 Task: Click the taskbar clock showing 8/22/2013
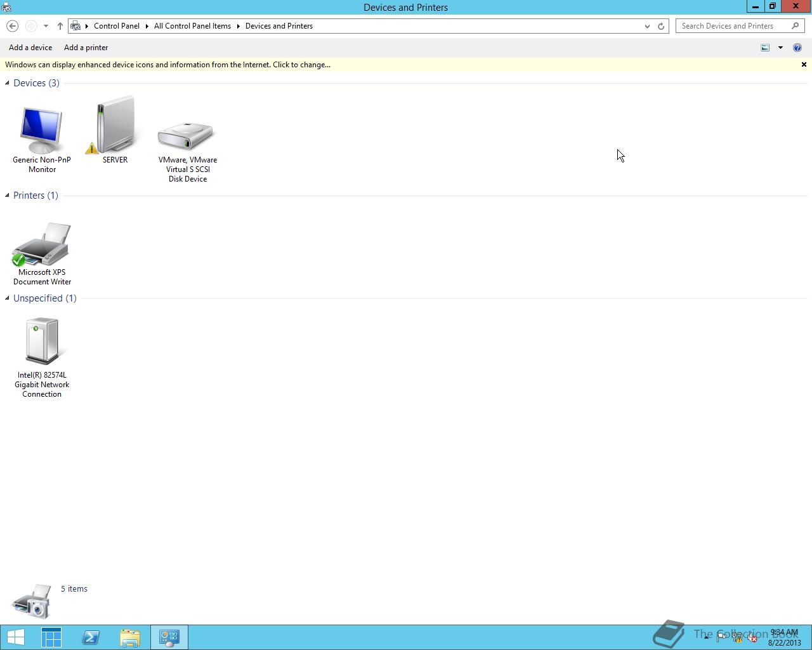point(784,638)
